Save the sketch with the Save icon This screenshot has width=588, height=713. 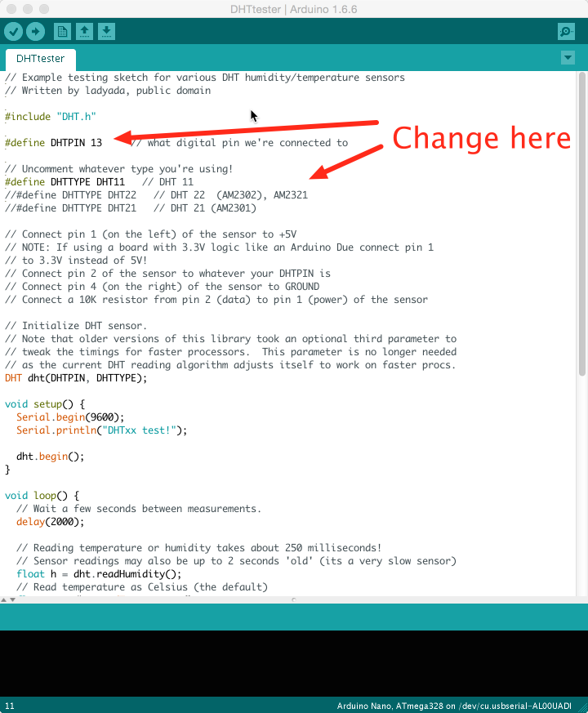point(106,31)
